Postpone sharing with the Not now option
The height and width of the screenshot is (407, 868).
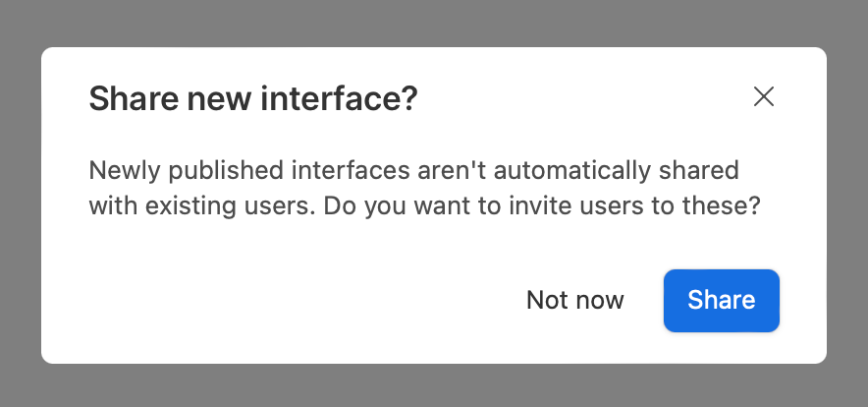[x=574, y=301]
